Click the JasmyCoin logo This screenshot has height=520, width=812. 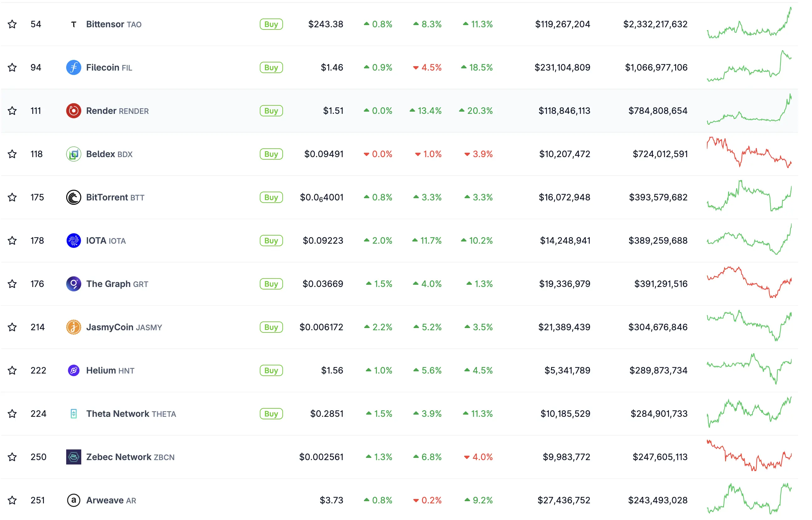73,327
